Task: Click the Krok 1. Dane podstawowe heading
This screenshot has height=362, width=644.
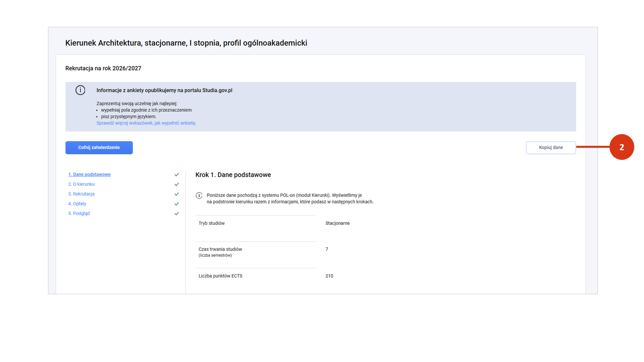Action: tap(233, 175)
